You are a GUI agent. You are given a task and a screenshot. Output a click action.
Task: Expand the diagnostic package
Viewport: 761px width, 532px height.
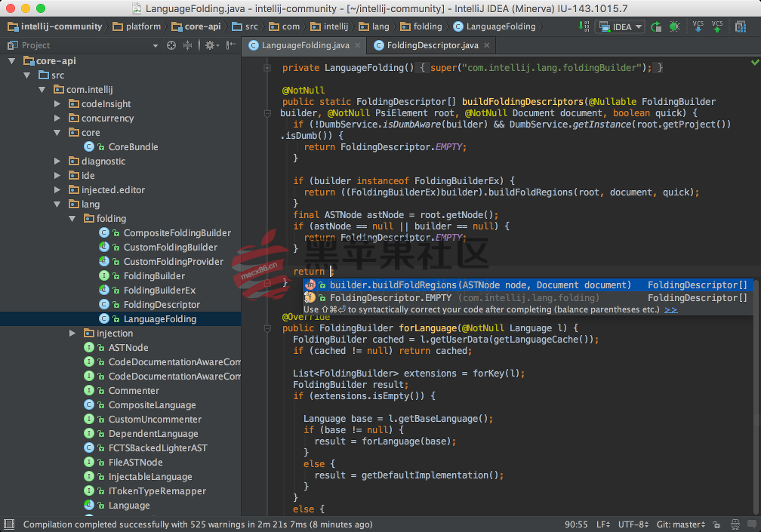pyautogui.click(x=57, y=161)
